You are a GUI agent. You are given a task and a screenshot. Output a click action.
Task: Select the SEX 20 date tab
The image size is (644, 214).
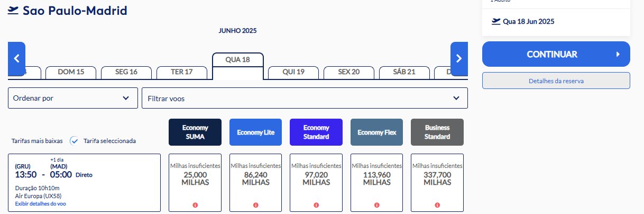coord(349,73)
